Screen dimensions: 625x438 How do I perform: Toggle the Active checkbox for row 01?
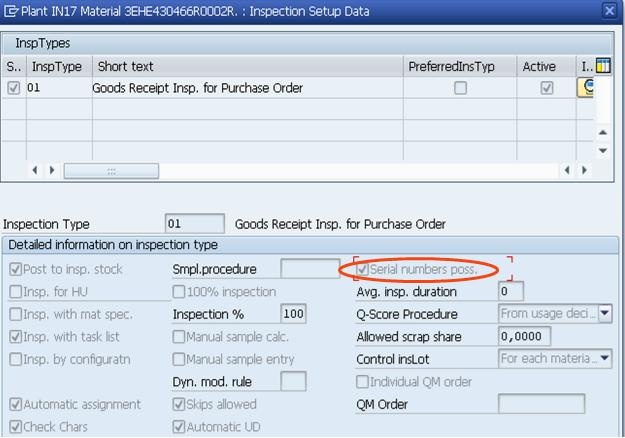546,88
